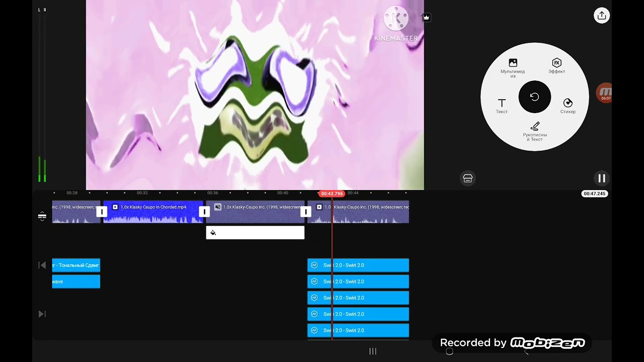Select the white color fill layer
Screen dimensions: 644x362
(255, 233)
